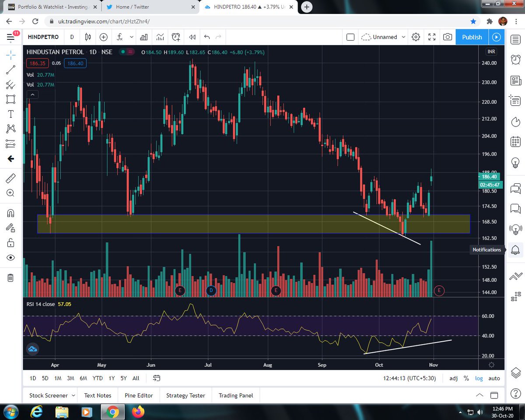Open the Pine Editor tab

click(139, 395)
